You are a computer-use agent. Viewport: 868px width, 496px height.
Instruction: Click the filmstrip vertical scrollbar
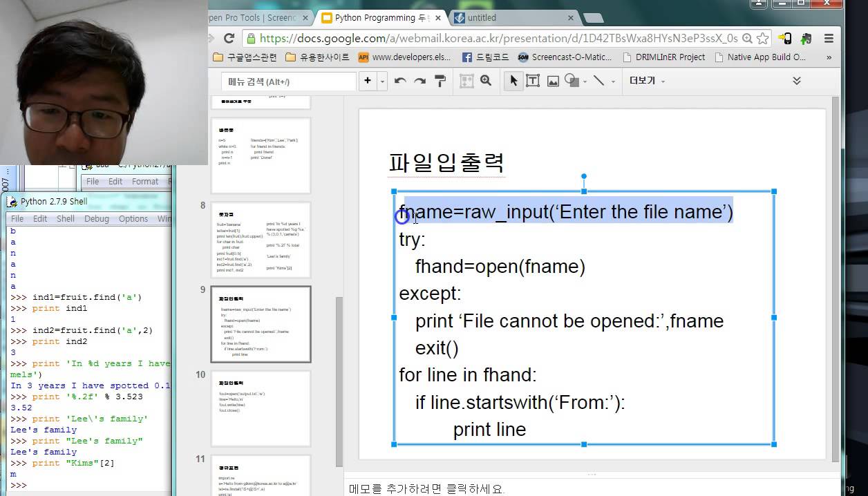339,383
